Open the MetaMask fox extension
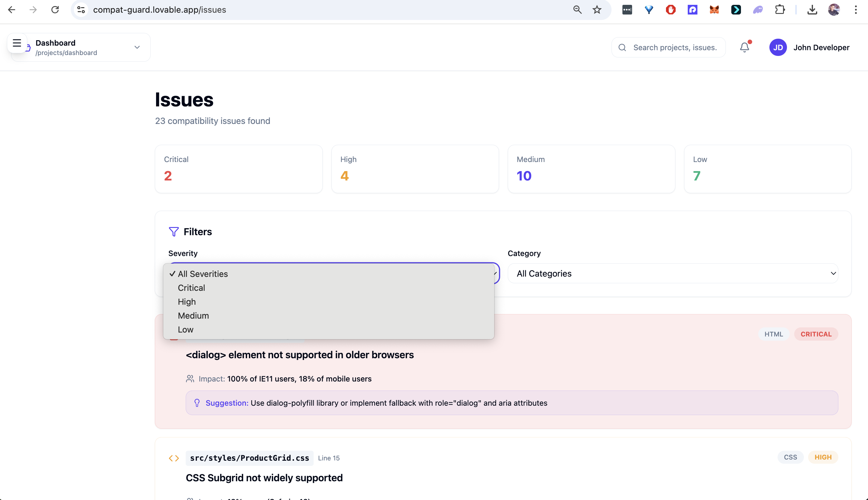This screenshot has height=500, width=868. [x=714, y=10]
